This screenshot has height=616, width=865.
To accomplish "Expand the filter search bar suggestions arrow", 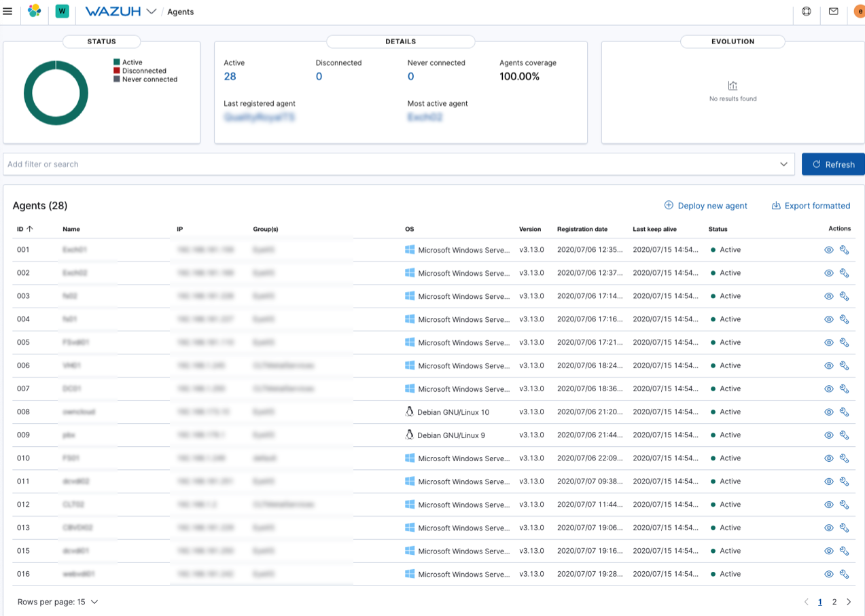I will 783,164.
